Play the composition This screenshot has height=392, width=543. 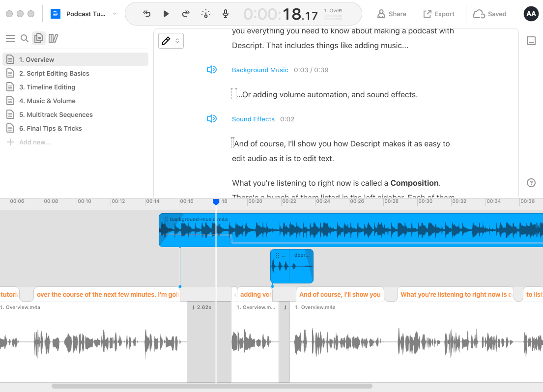(x=166, y=14)
